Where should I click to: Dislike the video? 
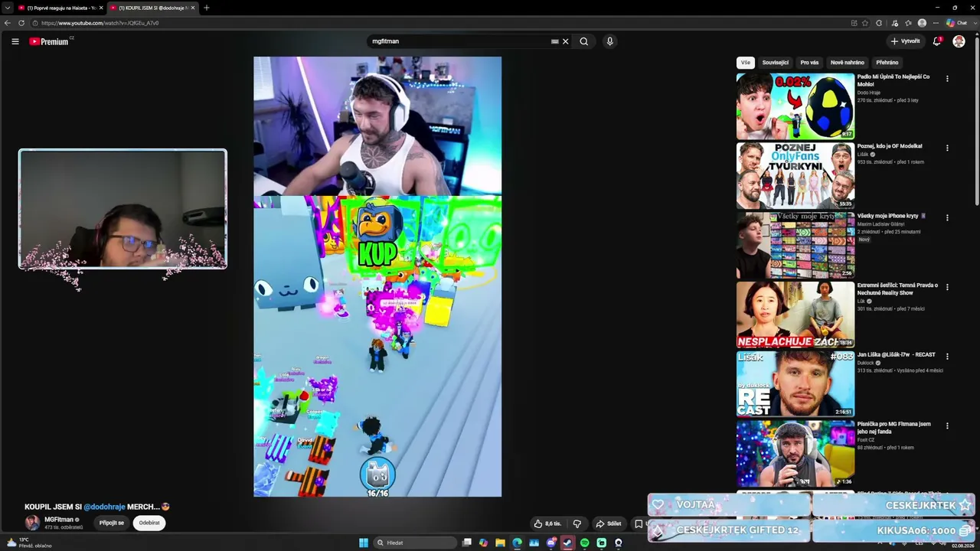click(577, 524)
